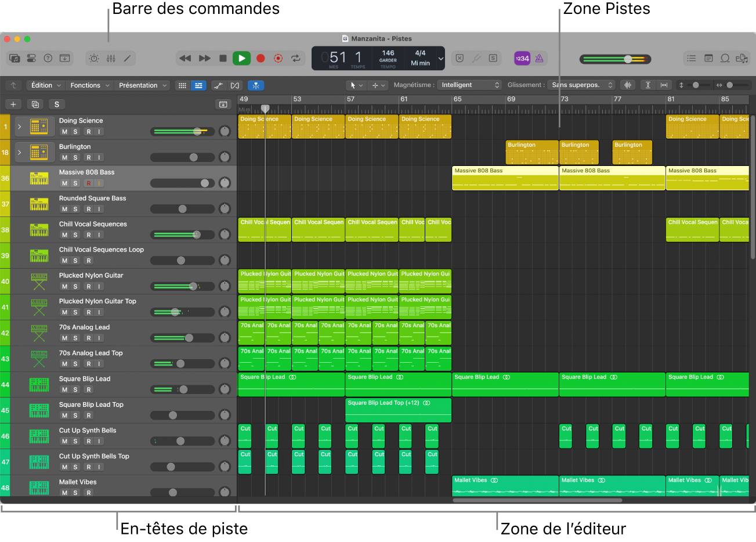The image size is (756, 542).
Task: Expand the Doing Science track stack
Action: [19, 126]
